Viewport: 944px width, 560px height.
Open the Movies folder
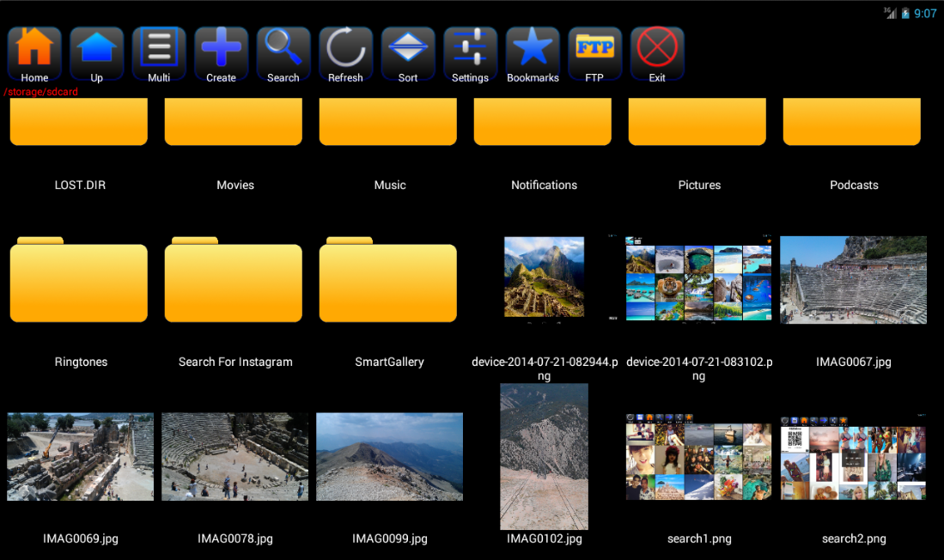(234, 125)
